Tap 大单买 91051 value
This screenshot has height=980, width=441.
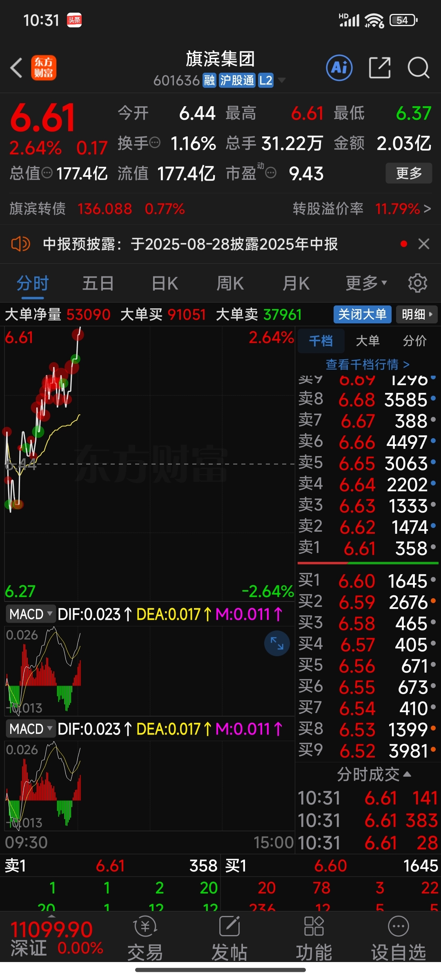[186, 314]
